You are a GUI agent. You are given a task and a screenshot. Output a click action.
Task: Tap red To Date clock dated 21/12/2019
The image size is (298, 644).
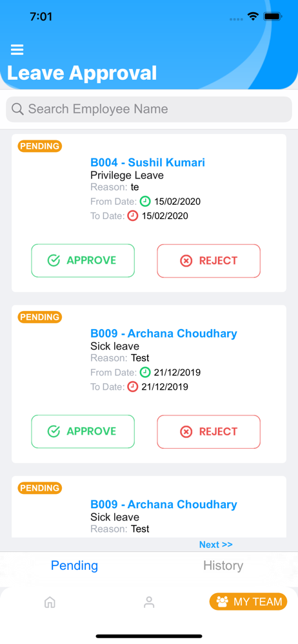132,386
